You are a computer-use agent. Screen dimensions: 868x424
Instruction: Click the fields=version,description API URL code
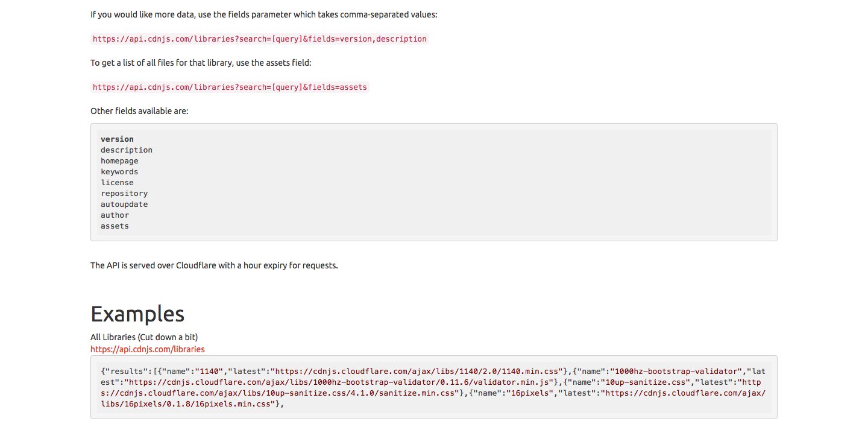pyautogui.click(x=260, y=39)
